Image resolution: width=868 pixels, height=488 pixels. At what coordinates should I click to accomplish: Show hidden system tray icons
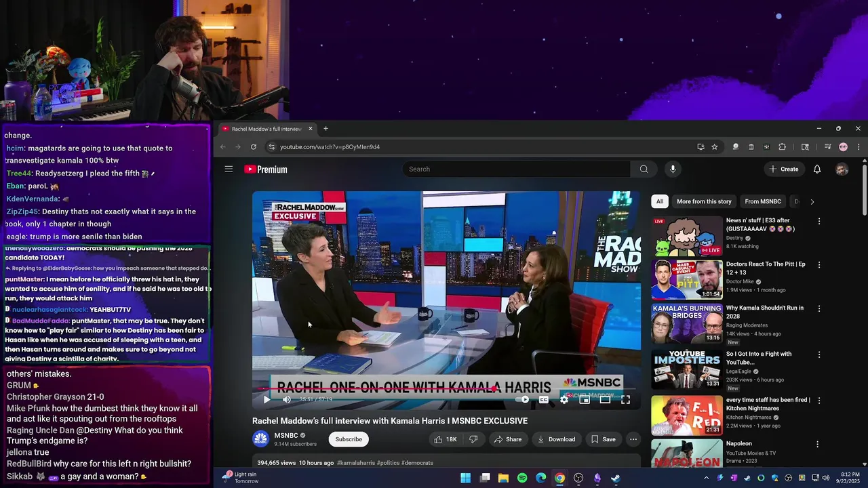[x=706, y=478]
